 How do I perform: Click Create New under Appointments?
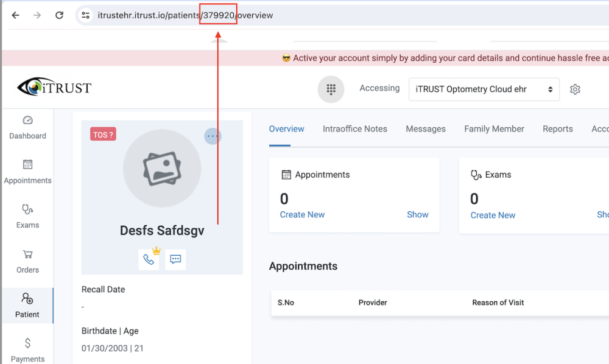pyautogui.click(x=302, y=215)
